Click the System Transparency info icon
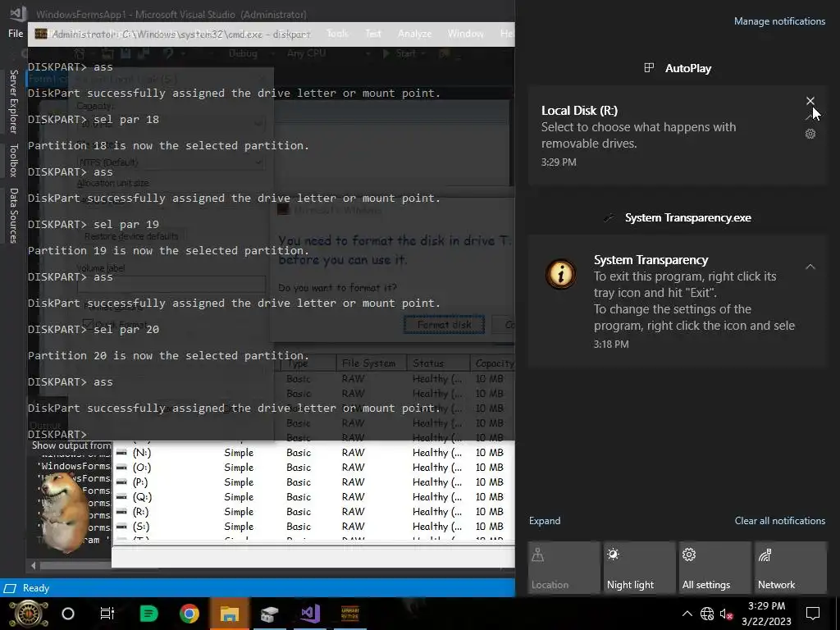 pyautogui.click(x=560, y=274)
